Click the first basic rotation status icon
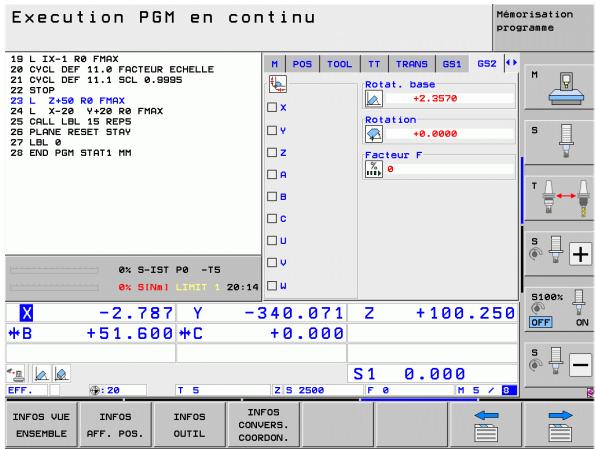This screenshot has height=449, width=595. point(41,374)
